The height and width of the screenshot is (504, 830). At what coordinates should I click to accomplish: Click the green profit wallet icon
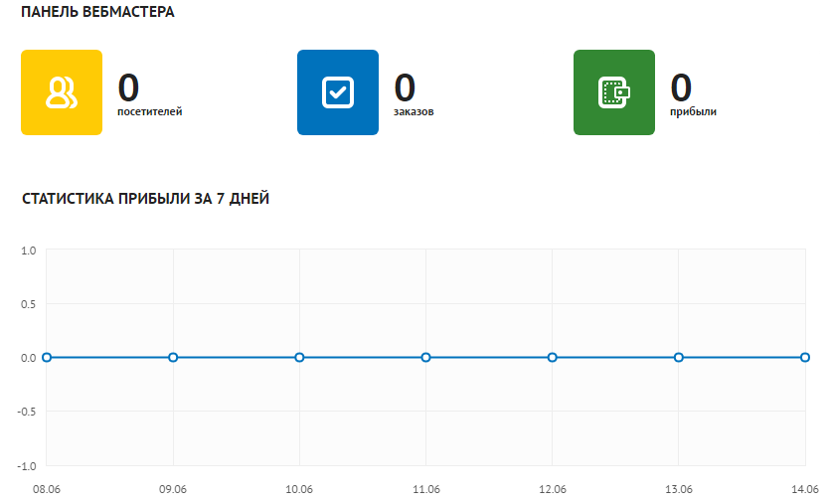tap(614, 92)
